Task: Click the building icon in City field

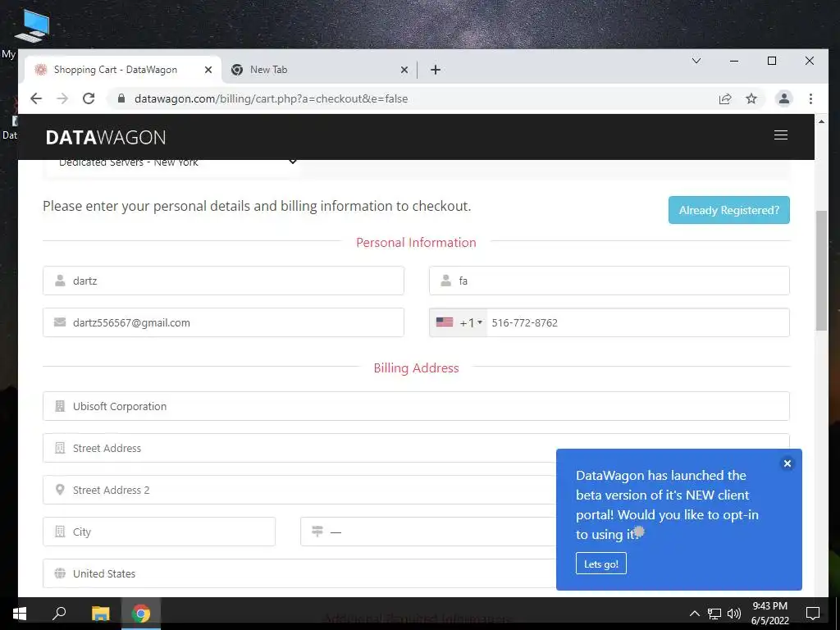Action: coord(60,532)
